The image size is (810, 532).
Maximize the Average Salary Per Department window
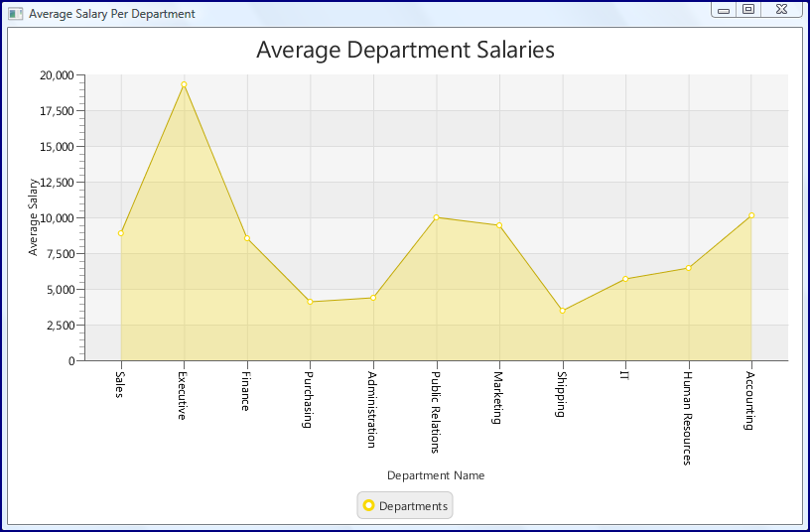(x=748, y=10)
